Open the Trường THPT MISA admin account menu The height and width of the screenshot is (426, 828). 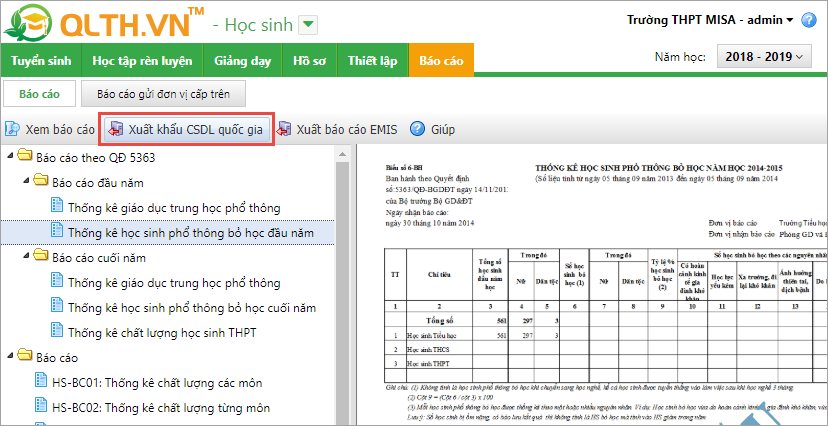click(x=710, y=21)
